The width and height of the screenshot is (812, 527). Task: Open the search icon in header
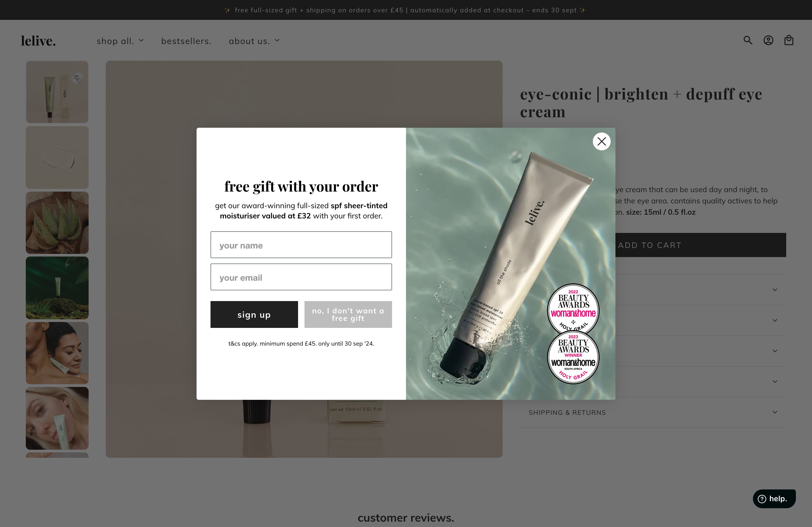pos(748,40)
